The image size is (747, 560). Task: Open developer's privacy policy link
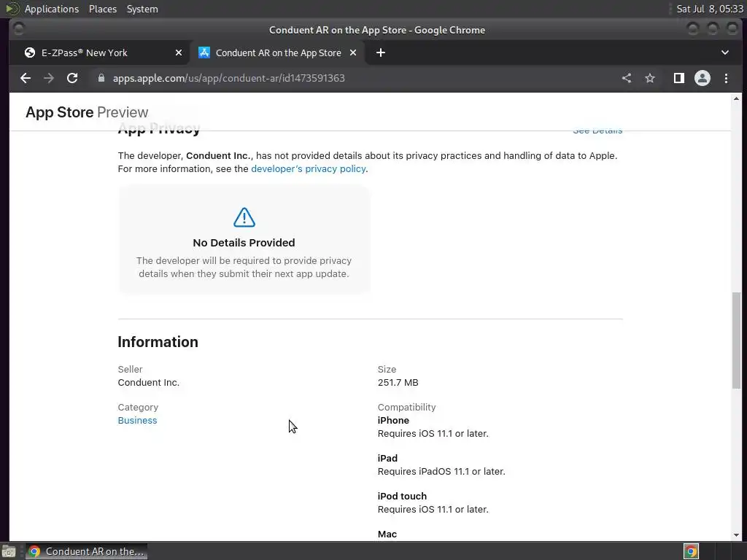point(309,168)
